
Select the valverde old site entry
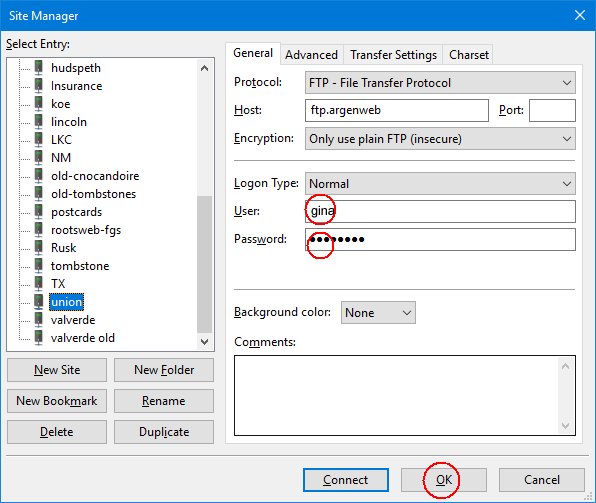82,338
